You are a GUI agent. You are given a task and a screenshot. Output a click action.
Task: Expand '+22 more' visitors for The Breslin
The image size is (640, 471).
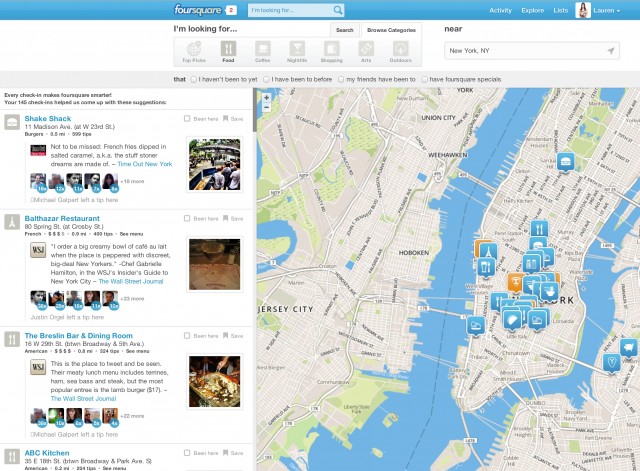click(x=132, y=416)
